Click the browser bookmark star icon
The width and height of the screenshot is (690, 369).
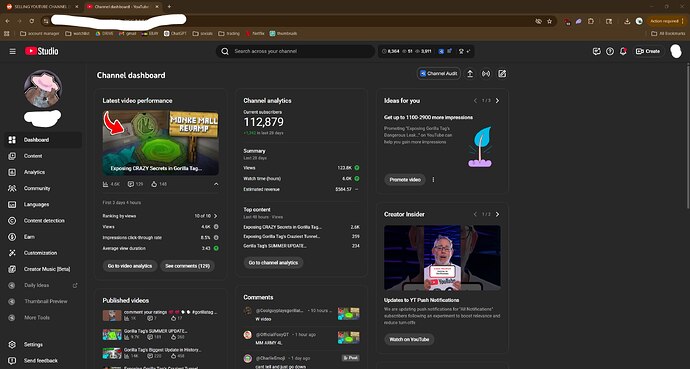550,21
